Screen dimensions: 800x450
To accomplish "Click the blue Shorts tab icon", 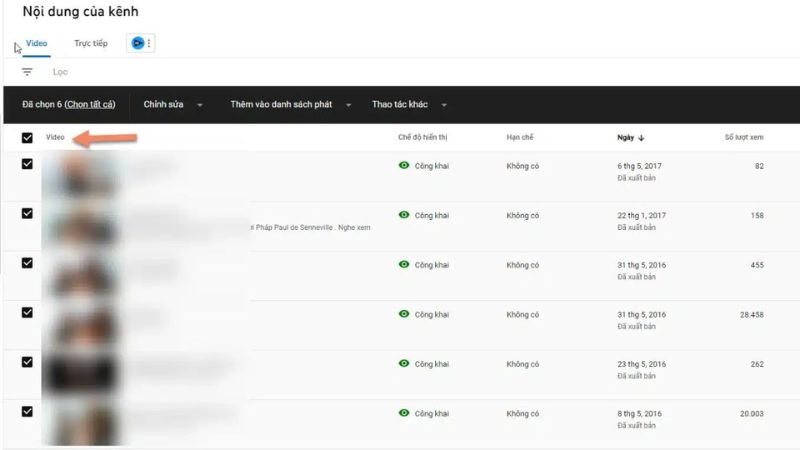I will tap(137, 43).
